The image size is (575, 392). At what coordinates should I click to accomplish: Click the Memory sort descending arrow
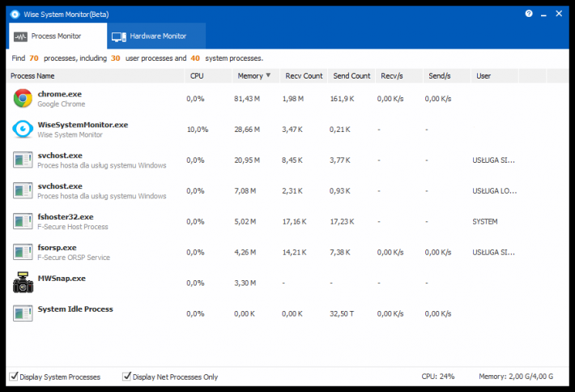pos(268,75)
